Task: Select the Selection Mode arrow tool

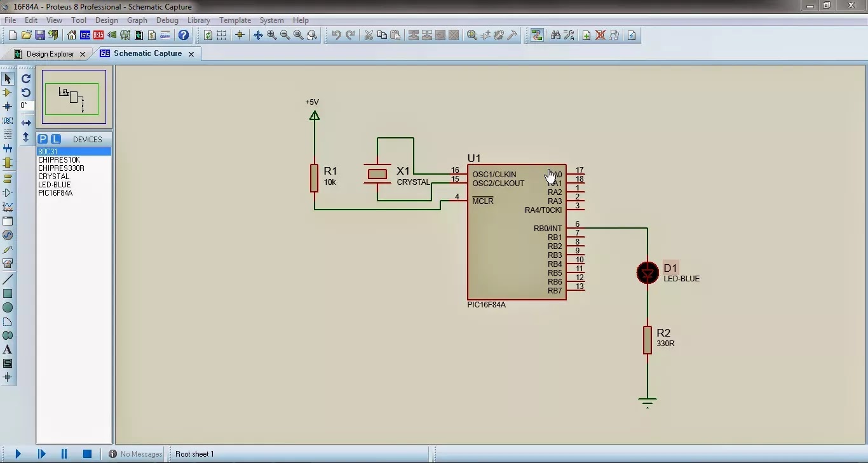Action: [8, 79]
